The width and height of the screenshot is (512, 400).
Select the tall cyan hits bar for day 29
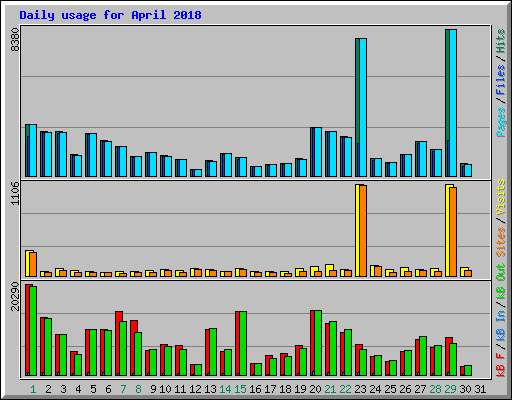pyautogui.click(x=453, y=103)
